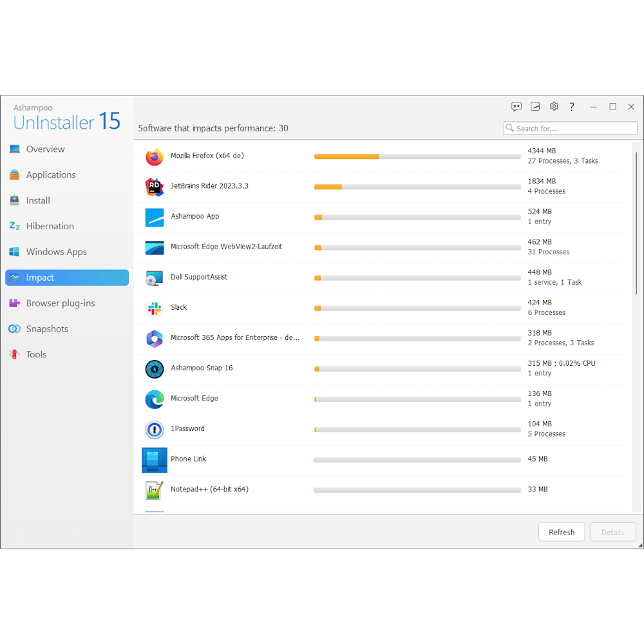Image resolution: width=644 pixels, height=644 pixels.
Task: Click "27 Processes, 3 Tasks" text
Action: coord(563,161)
